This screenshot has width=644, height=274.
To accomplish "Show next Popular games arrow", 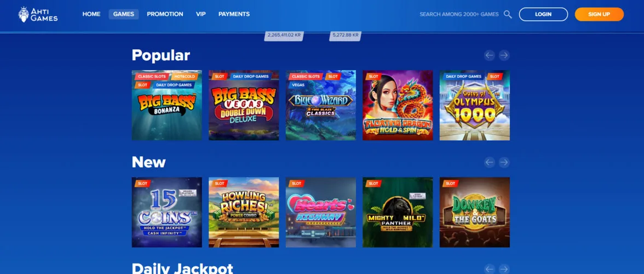I will [x=504, y=55].
